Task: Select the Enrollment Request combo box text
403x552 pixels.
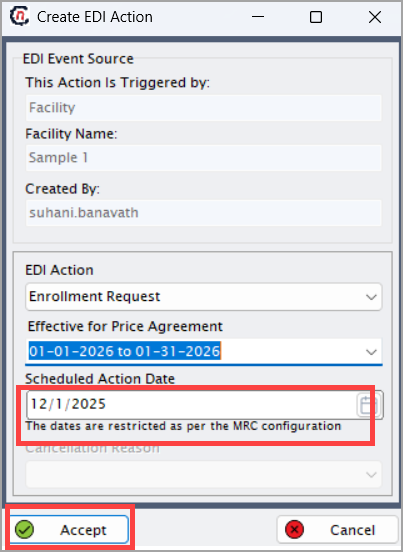Action: pos(94,296)
